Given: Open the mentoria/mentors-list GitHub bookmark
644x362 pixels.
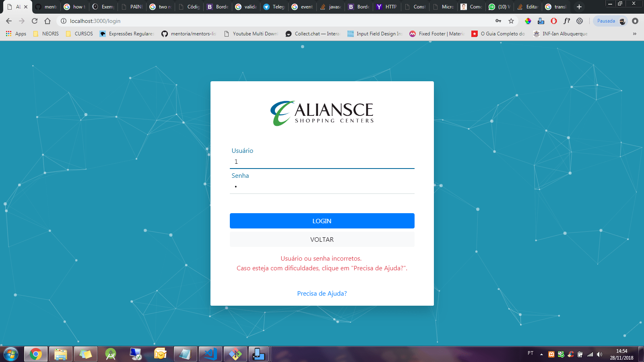Looking at the screenshot, I should pos(189,34).
